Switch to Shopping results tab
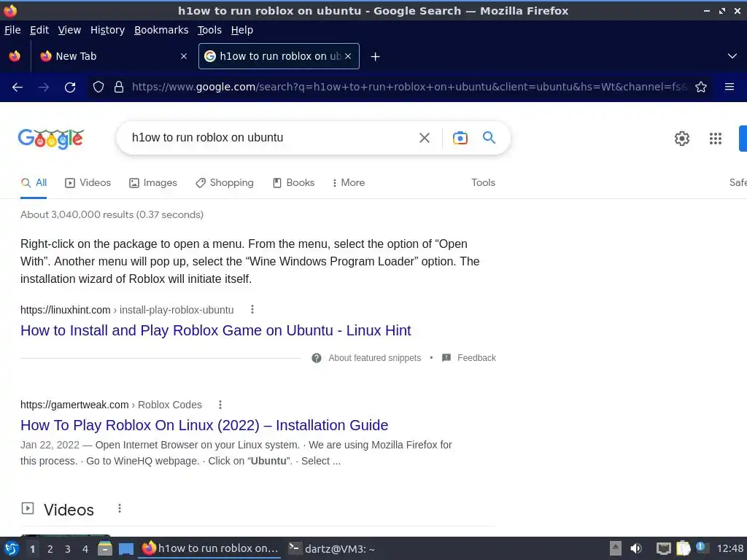 coord(225,182)
